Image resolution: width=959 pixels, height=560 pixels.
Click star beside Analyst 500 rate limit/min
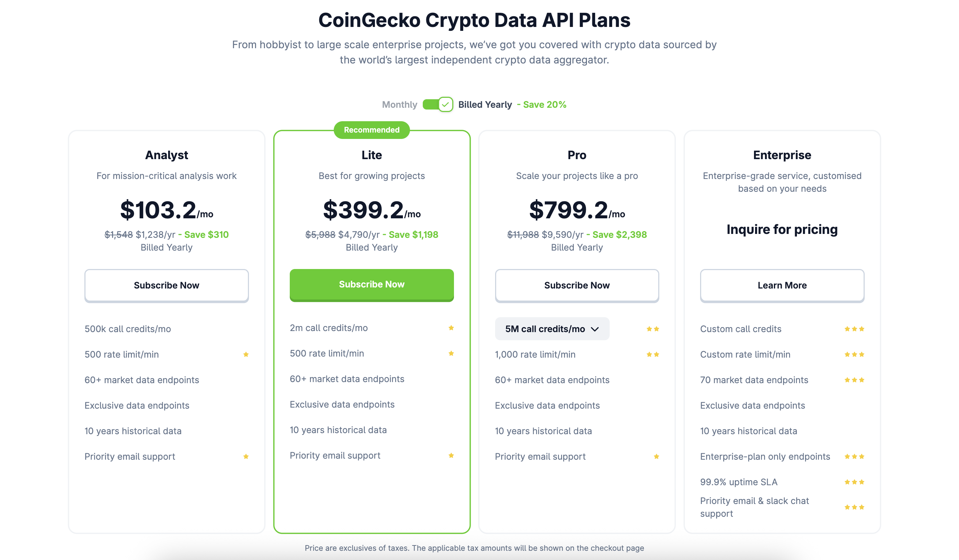coord(246,354)
